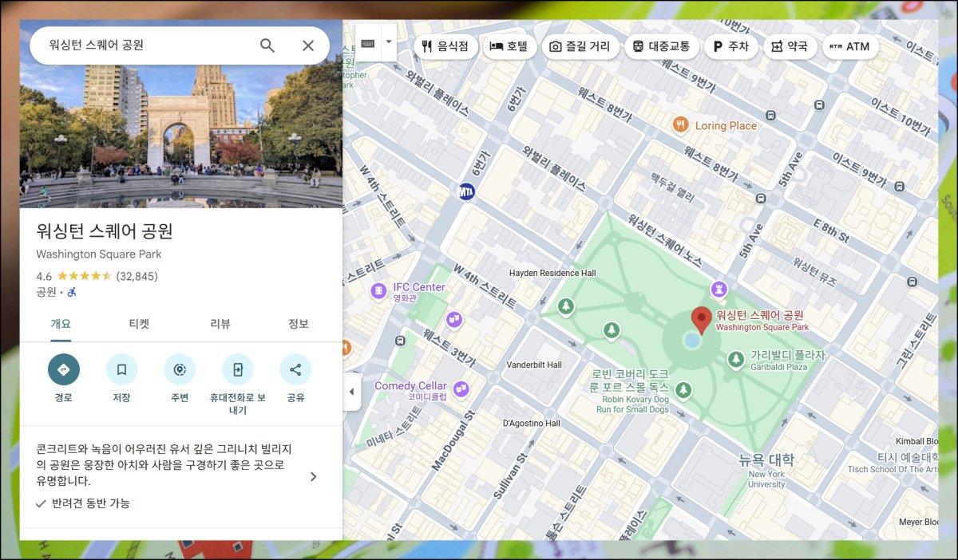Click the MTA subway station marker

[466, 191]
